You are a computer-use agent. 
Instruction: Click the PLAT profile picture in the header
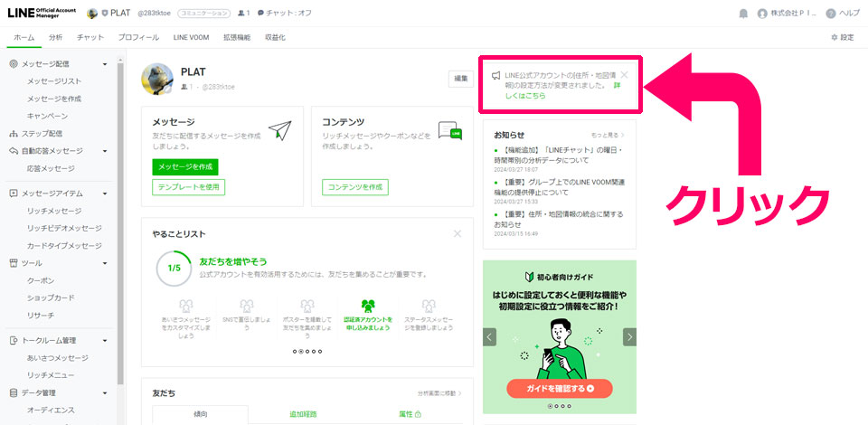(92, 14)
